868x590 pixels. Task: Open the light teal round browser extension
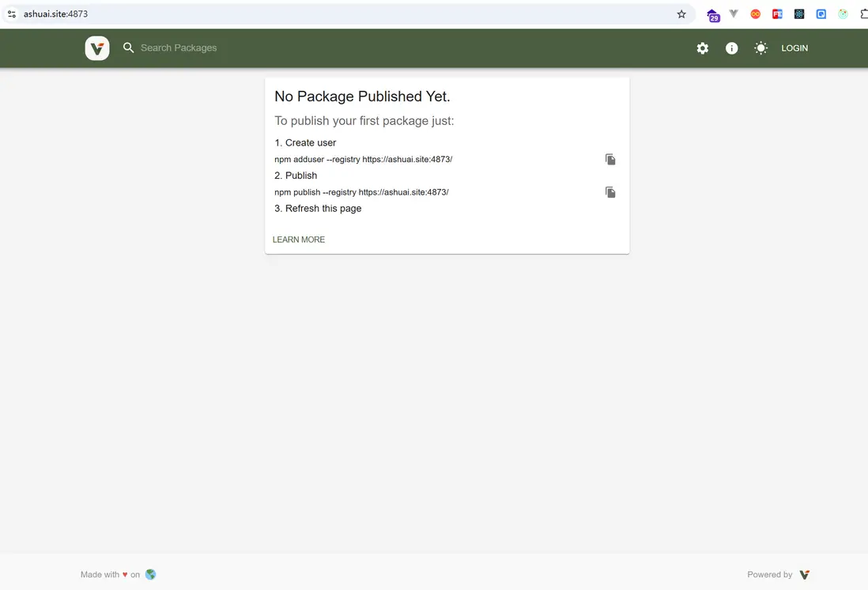click(843, 14)
